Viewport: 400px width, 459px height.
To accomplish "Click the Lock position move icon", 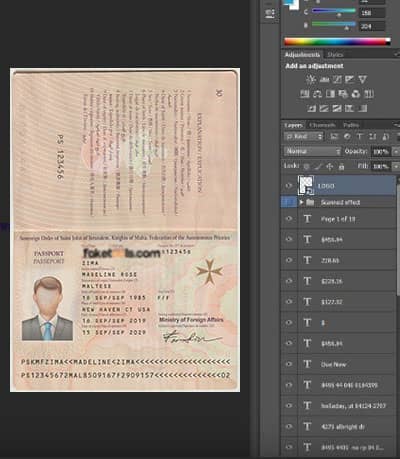I will point(330,166).
